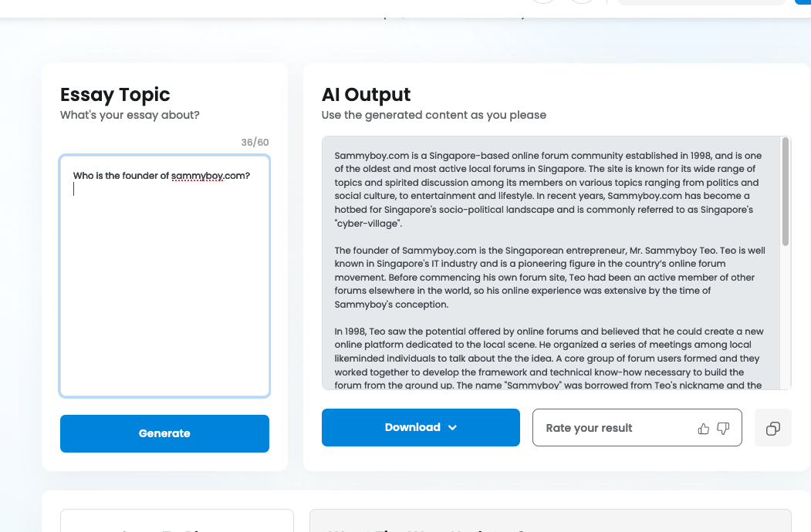This screenshot has width=811, height=532.
Task: Click the Download button label
Action: tap(412, 427)
